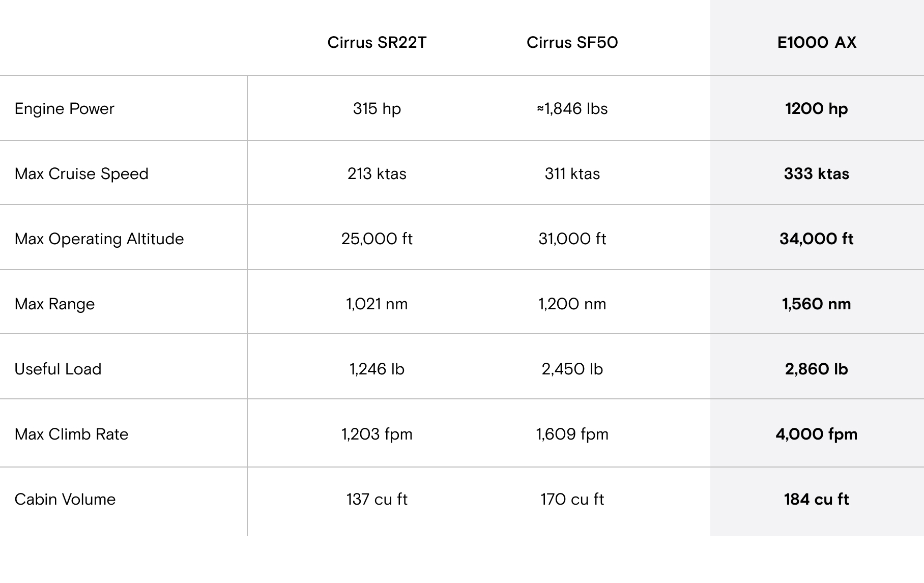Select the 184 cu ft cabin value
Viewport: 924px width, 583px height.
pyautogui.click(x=817, y=499)
